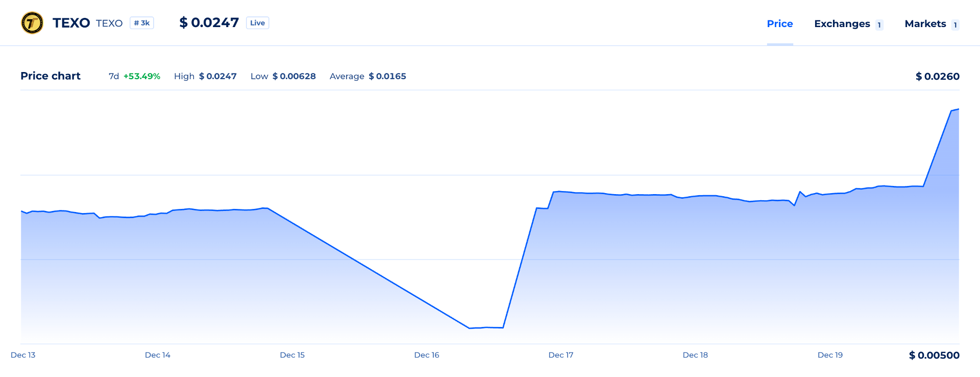Click the Average $ 0.0165 stat
980x377 pixels.
(368, 76)
